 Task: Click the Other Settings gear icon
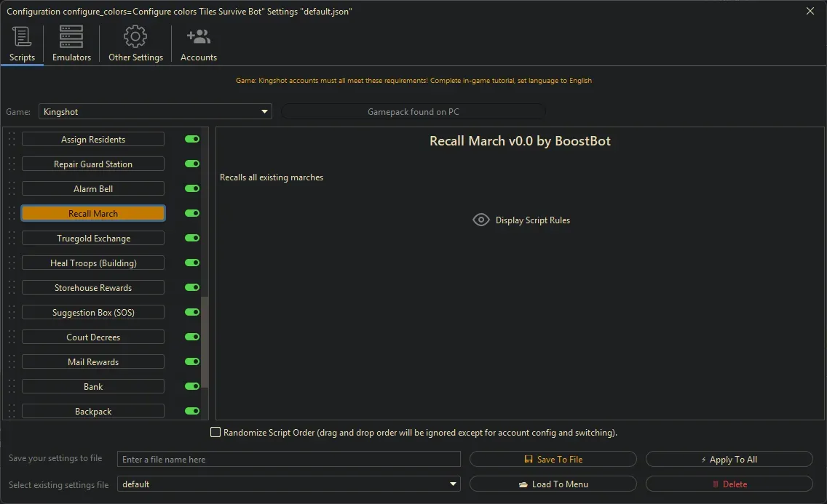(135, 36)
